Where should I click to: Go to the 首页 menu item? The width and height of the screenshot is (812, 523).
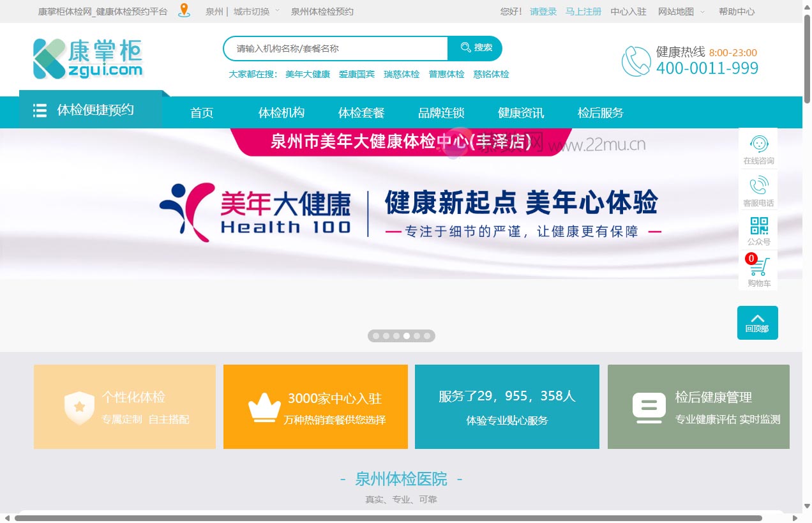point(201,112)
